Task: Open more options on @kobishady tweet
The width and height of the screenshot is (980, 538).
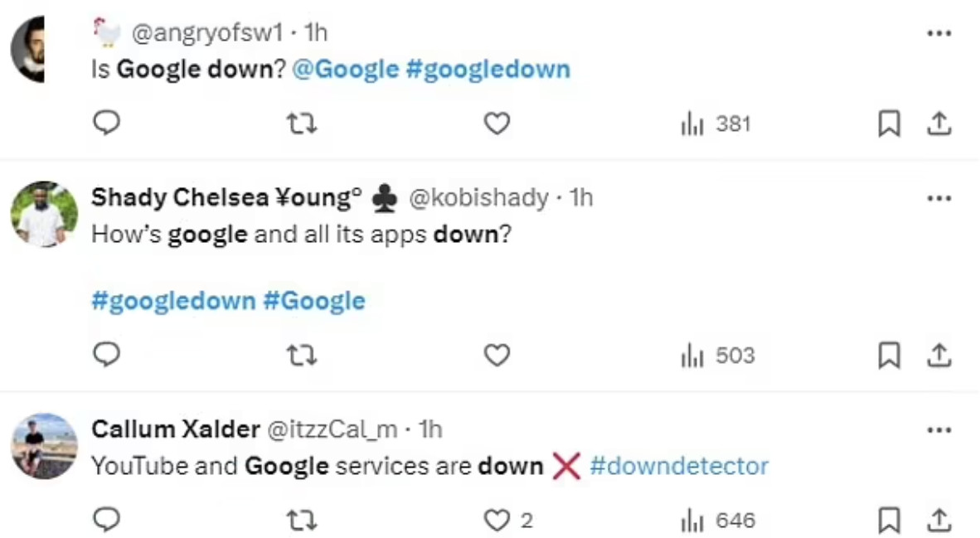Action: tap(939, 198)
